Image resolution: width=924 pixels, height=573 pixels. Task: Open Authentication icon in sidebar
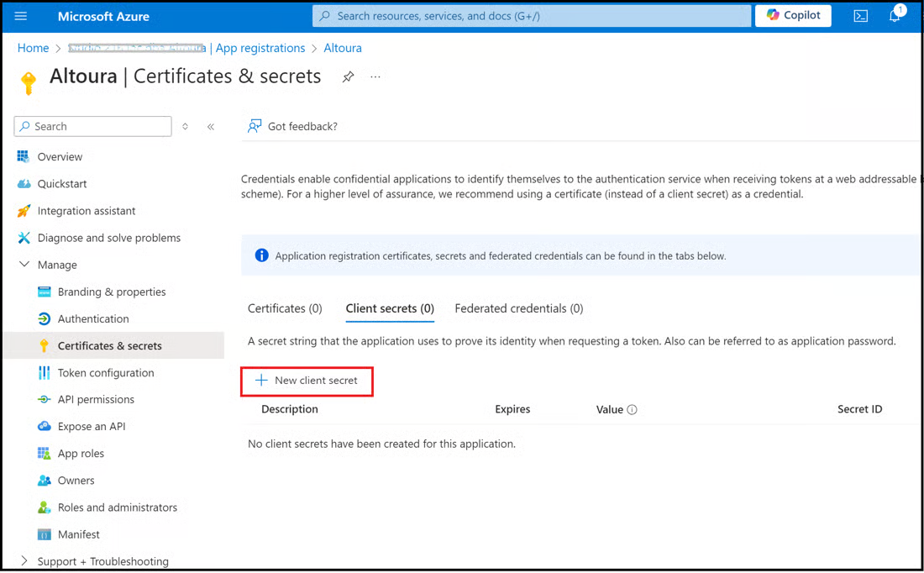pos(45,318)
